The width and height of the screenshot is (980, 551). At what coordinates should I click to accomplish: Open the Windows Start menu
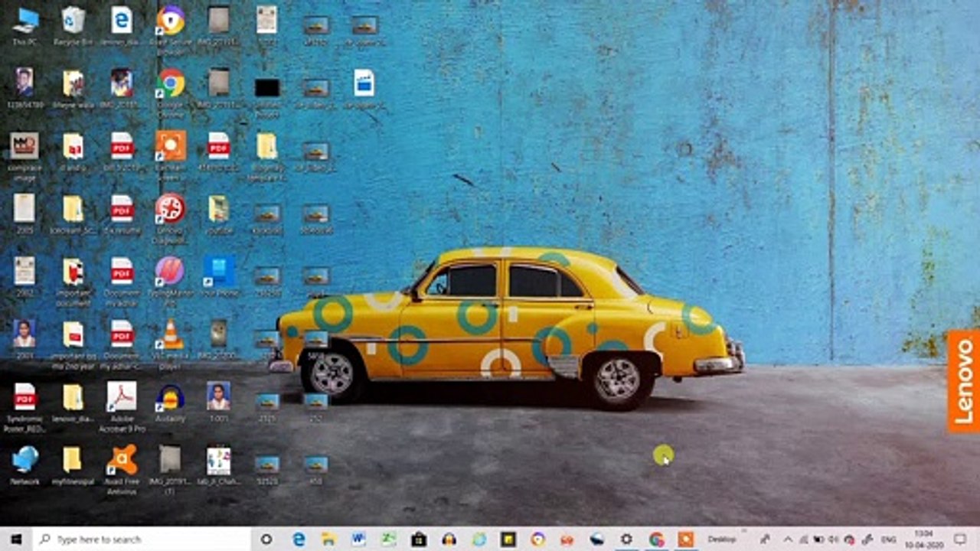coord(16,539)
